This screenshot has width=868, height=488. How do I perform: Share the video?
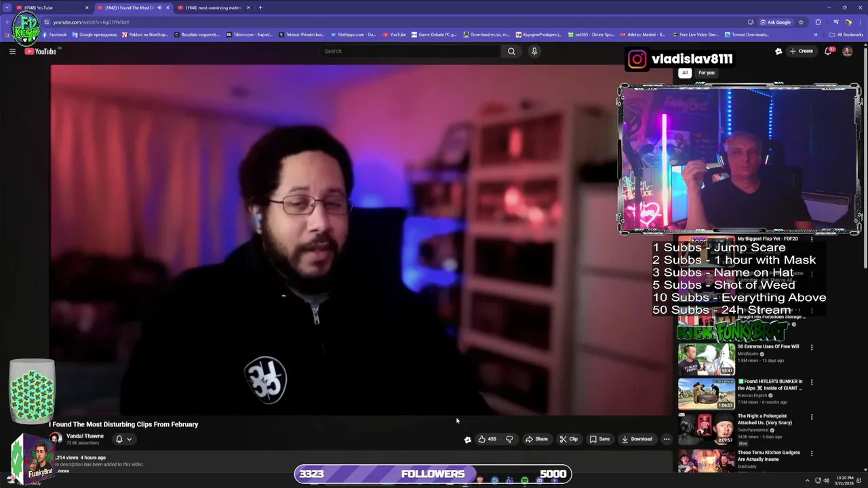coord(536,439)
